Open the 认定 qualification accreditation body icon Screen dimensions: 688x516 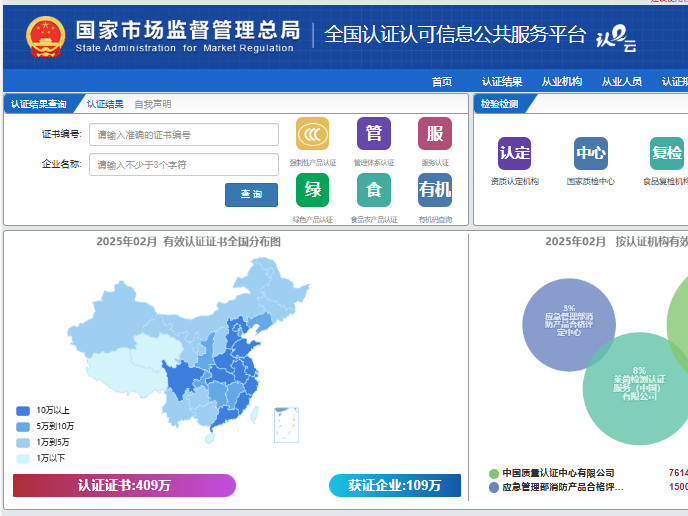tap(514, 153)
